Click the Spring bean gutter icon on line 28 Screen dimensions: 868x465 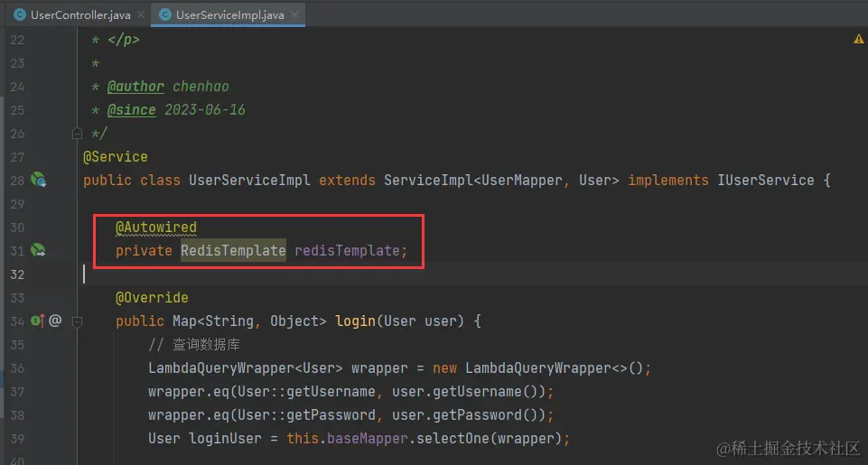point(38,180)
